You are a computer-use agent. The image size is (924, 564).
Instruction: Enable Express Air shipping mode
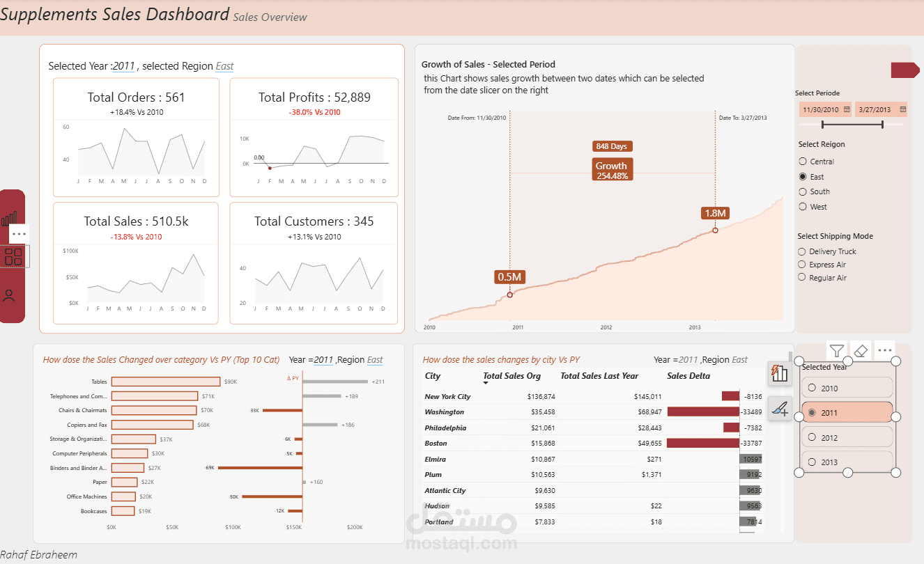point(803,264)
